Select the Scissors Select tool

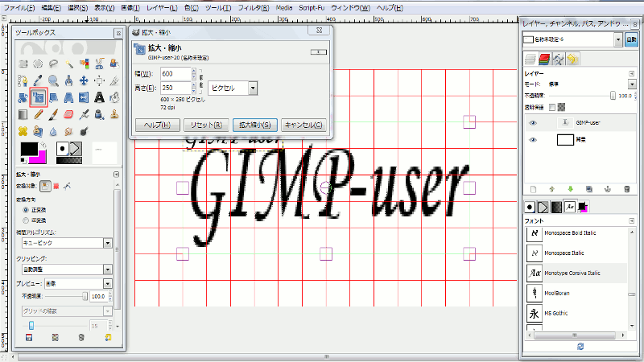pyautogui.click(x=99, y=64)
